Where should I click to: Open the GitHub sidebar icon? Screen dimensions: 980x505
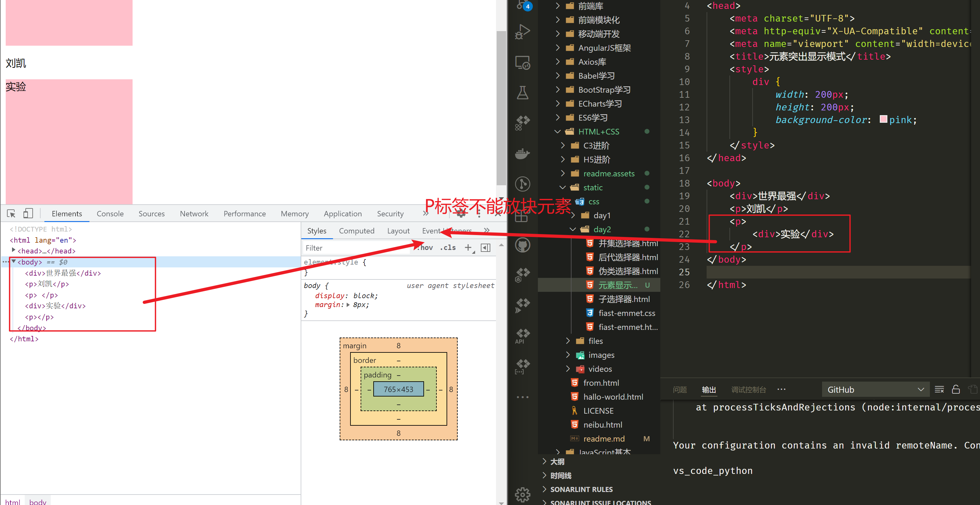(x=522, y=245)
